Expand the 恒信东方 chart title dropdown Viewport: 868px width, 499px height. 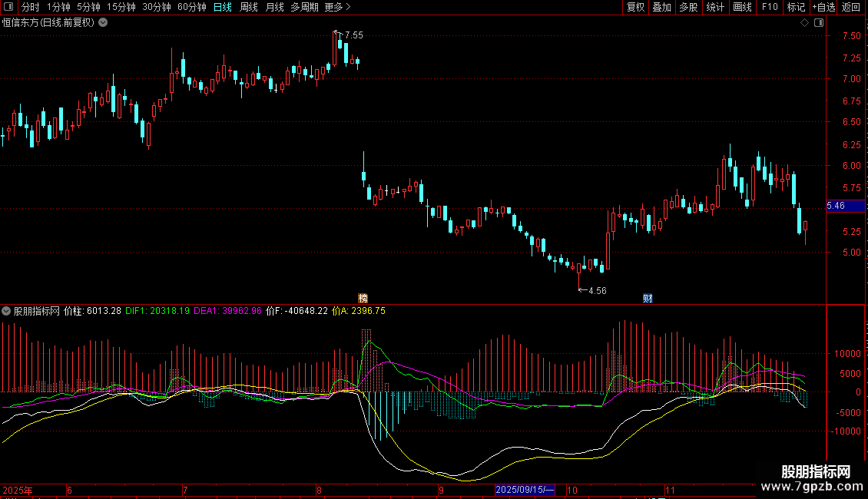[104, 22]
